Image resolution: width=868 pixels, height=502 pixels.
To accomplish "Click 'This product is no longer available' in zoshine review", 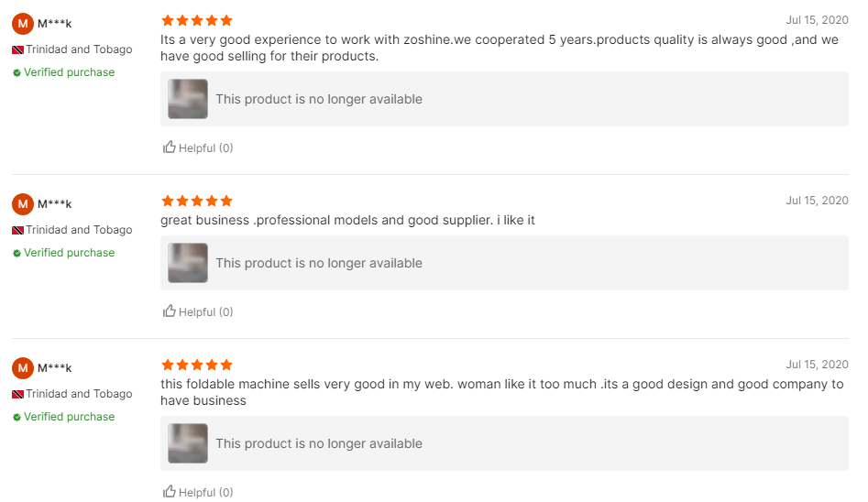I will pyautogui.click(x=318, y=99).
